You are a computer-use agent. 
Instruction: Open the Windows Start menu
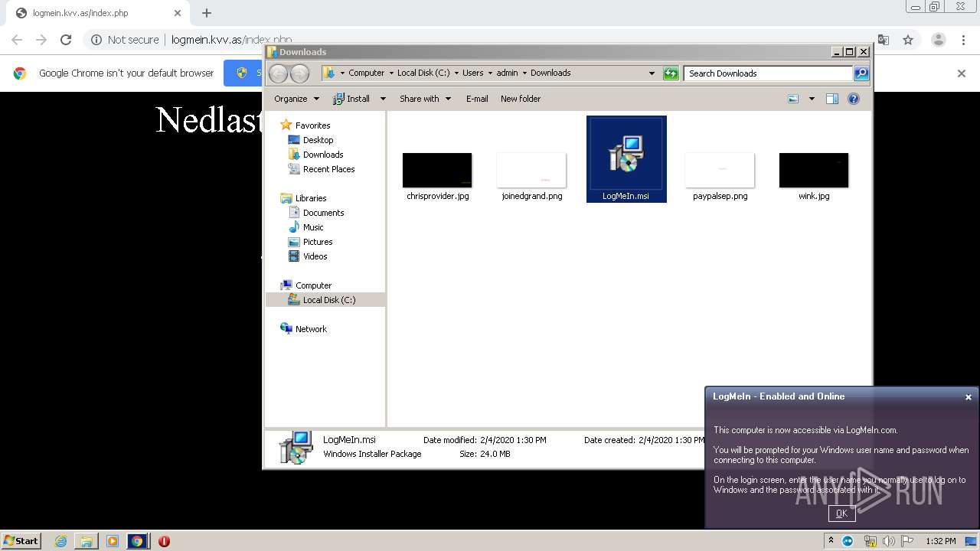(21, 540)
